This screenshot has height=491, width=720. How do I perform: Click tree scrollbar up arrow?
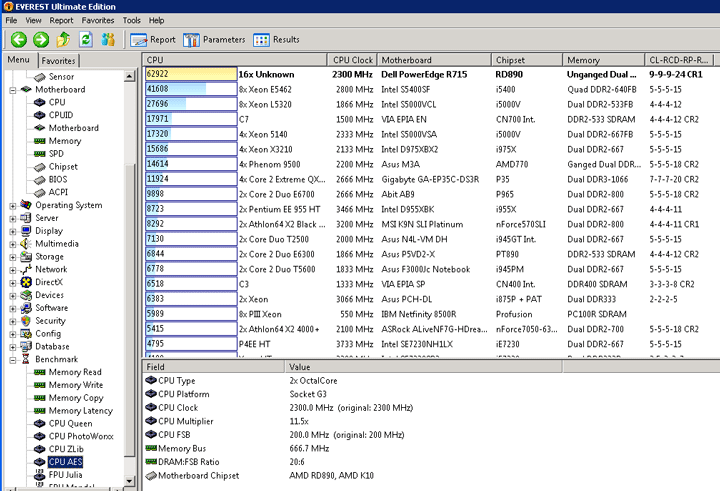tap(129, 77)
